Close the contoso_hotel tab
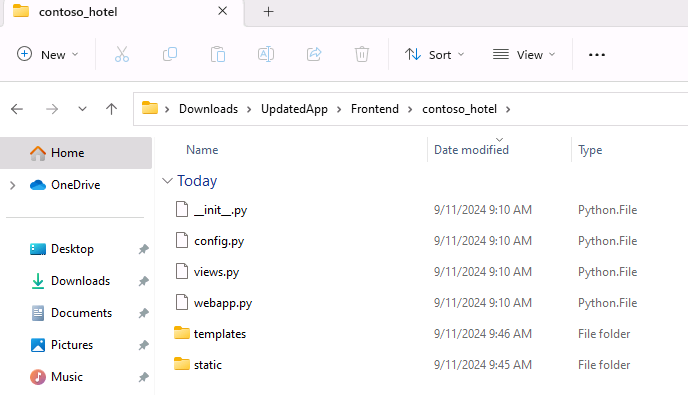The height and width of the screenshot is (395, 688). point(222,11)
